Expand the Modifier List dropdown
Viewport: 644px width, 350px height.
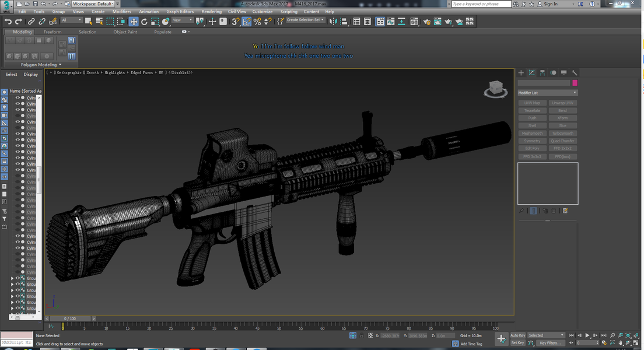click(548, 93)
